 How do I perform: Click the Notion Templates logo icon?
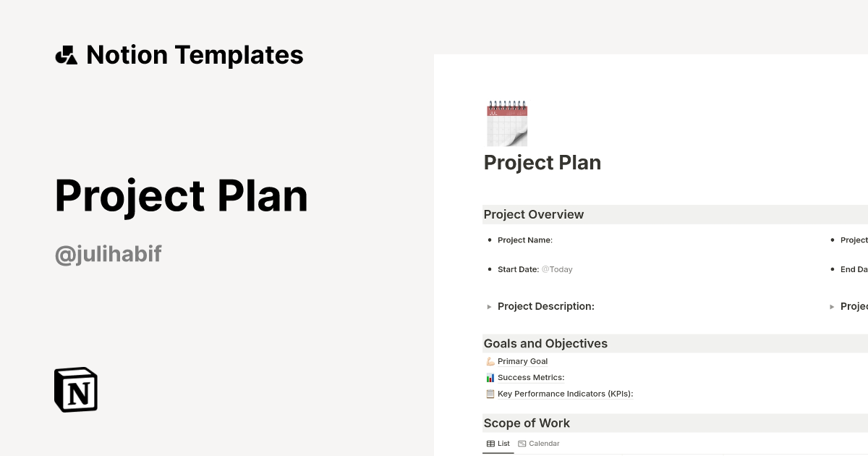(66, 54)
